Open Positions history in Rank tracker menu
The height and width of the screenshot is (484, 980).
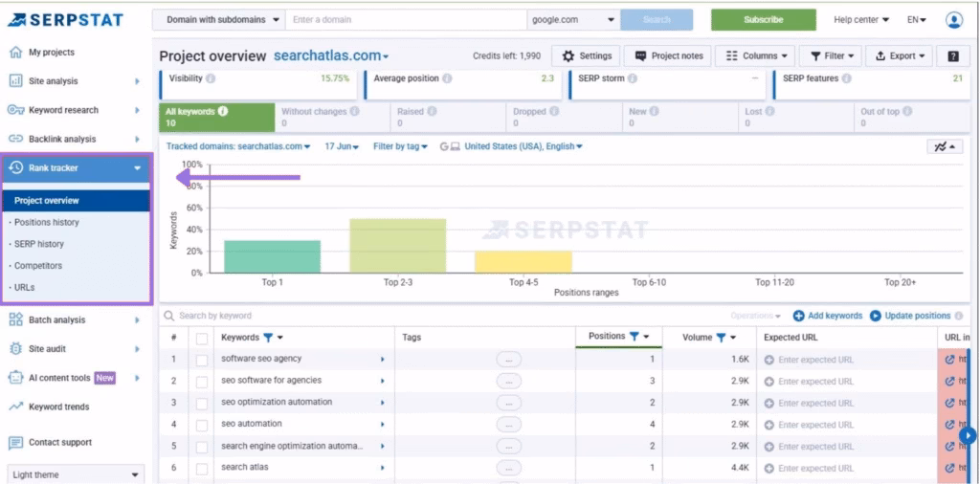(x=47, y=222)
